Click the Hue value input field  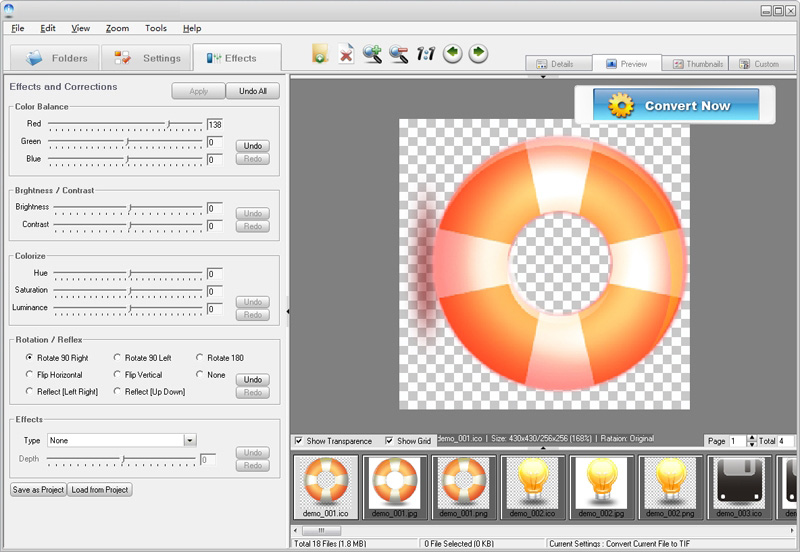[215, 274]
